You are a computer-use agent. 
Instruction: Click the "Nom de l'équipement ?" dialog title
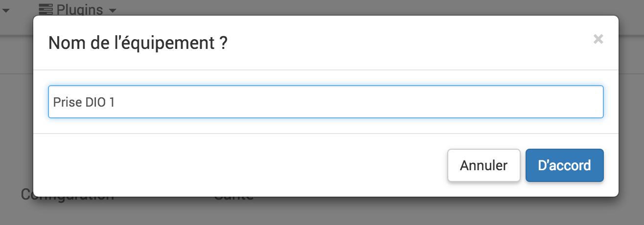(x=138, y=44)
